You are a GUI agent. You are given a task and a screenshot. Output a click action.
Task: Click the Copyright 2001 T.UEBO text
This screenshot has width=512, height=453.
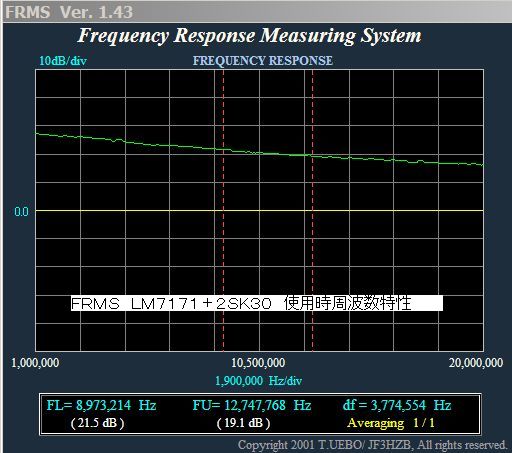tap(372, 445)
